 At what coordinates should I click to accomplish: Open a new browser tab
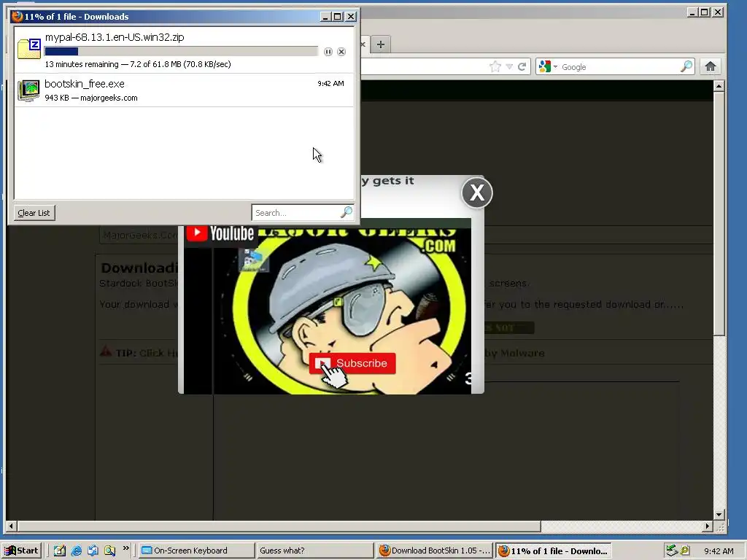(380, 44)
